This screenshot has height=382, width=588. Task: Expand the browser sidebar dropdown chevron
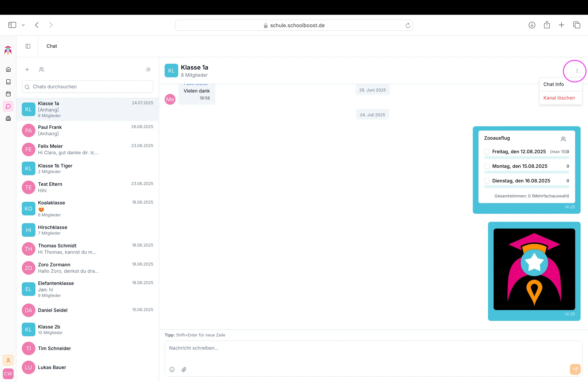click(x=23, y=25)
